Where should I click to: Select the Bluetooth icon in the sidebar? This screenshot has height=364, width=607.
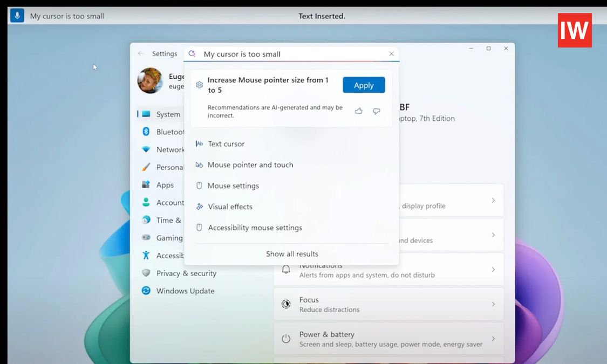147,132
